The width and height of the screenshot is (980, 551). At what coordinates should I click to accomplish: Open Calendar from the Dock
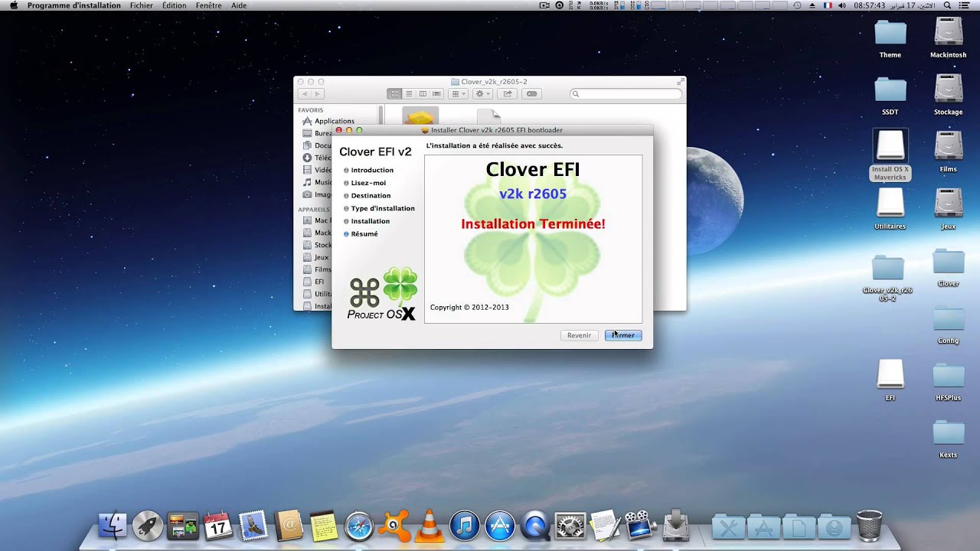[218, 526]
